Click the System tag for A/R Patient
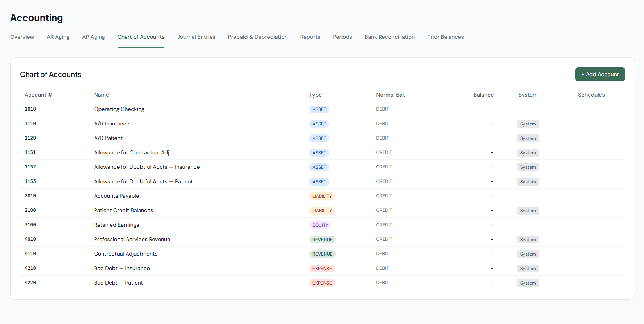The width and height of the screenshot is (644, 324). pos(528,138)
